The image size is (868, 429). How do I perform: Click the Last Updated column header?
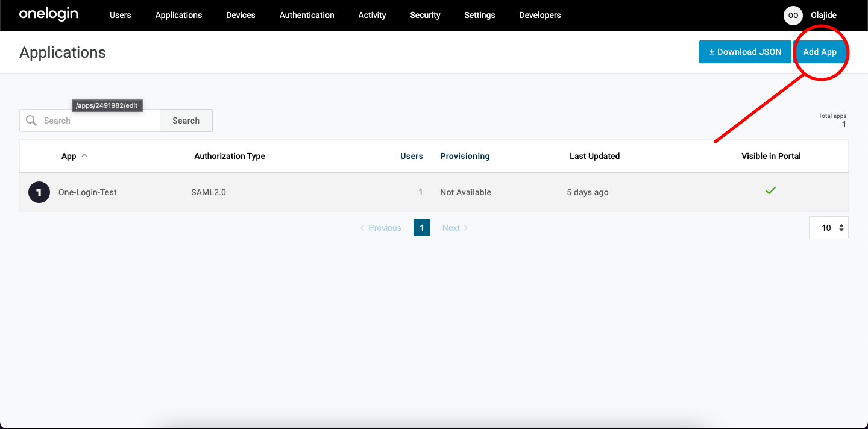point(595,156)
